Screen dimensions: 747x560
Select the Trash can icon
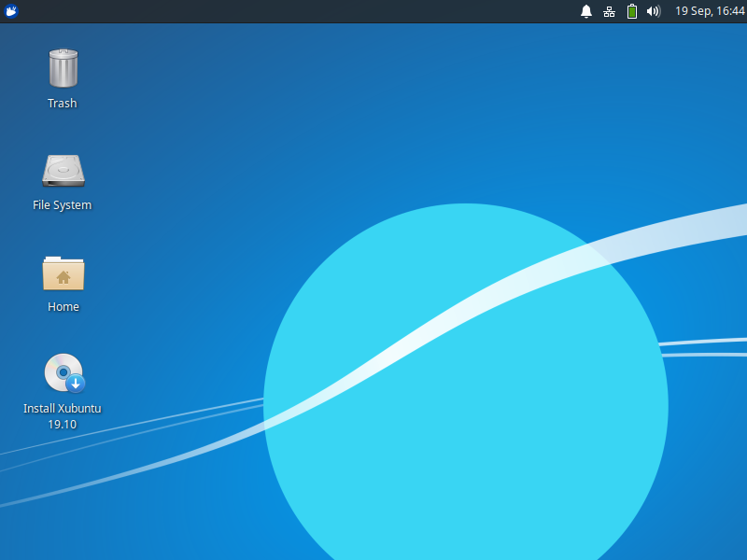(x=63, y=70)
